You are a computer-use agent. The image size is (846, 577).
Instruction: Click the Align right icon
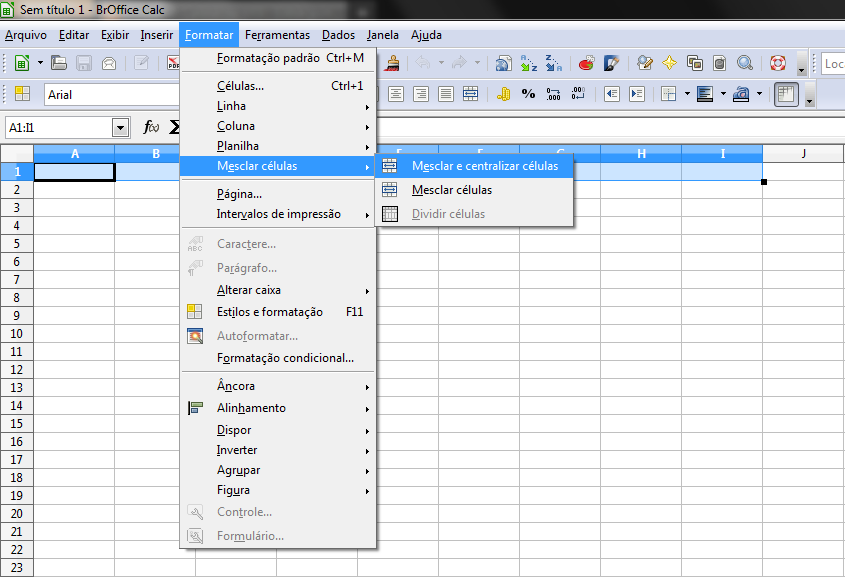[x=421, y=94]
